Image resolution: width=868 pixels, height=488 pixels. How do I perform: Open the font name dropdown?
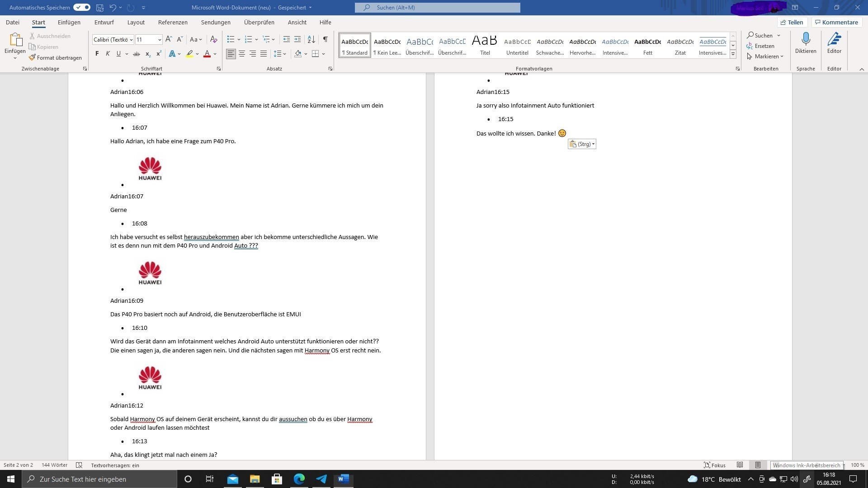[x=131, y=40]
